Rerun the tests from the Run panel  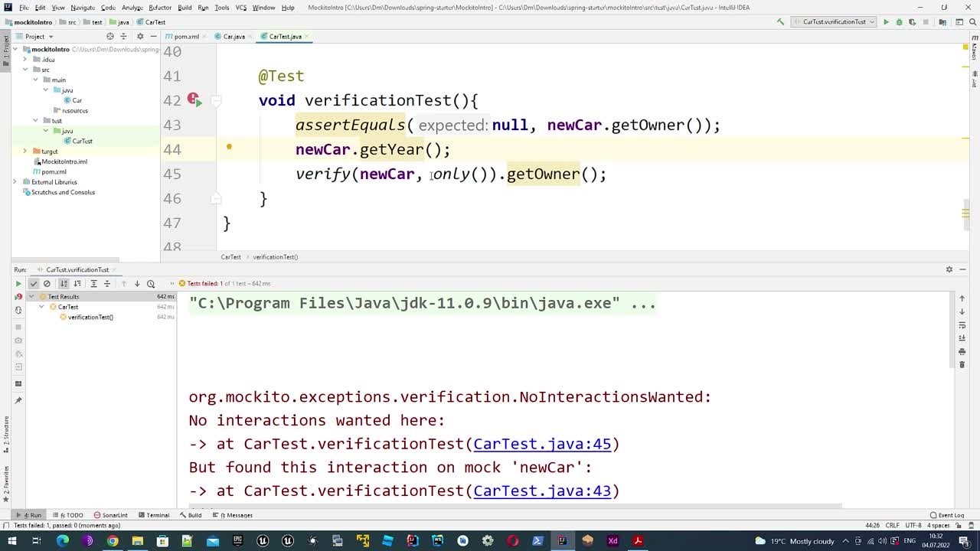(18, 284)
